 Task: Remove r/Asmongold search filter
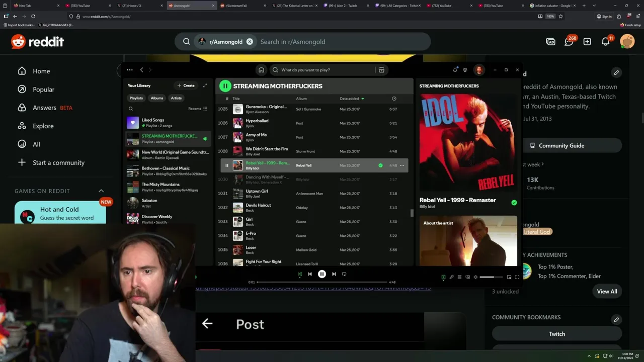pos(250,42)
